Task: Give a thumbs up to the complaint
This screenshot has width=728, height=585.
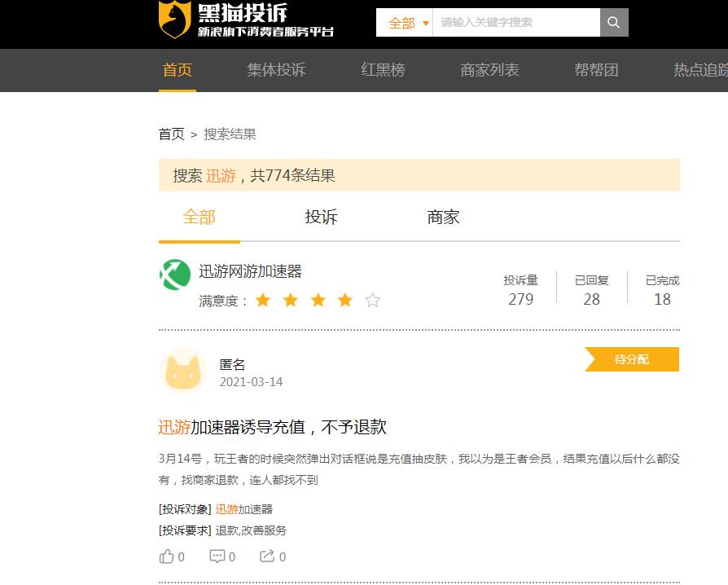Action: [x=168, y=556]
